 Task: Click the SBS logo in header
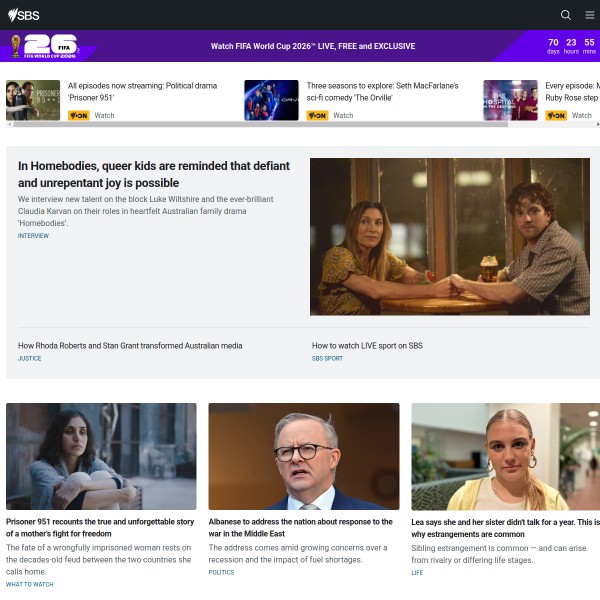click(24, 15)
